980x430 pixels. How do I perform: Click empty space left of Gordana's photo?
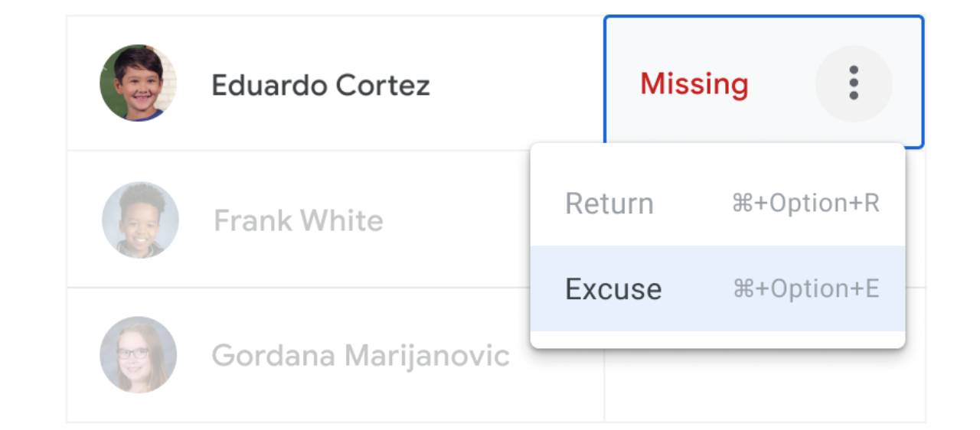coord(83,355)
